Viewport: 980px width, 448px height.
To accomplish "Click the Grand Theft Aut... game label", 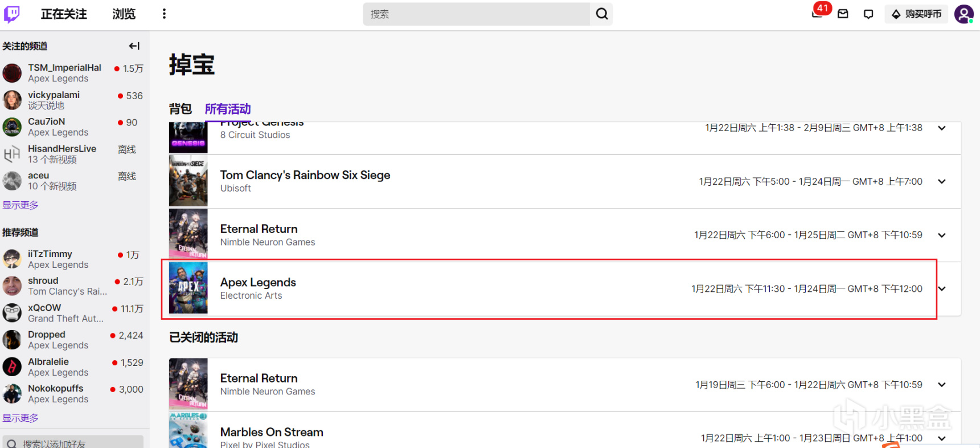I will point(66,318).
